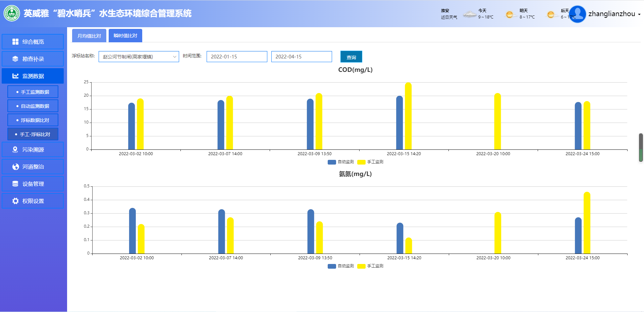Click the 勘查补录 layers icon
644x312 pixels.
[15, 59]
